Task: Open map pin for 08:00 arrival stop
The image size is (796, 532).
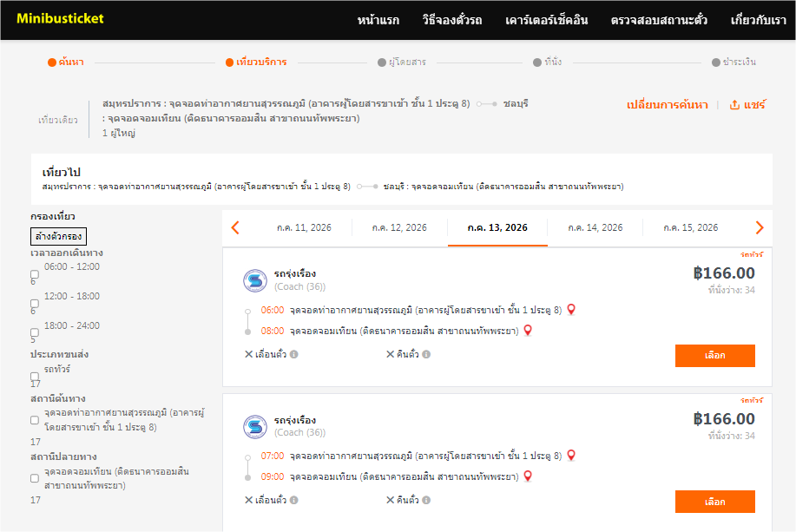Action: coord(528,331)
